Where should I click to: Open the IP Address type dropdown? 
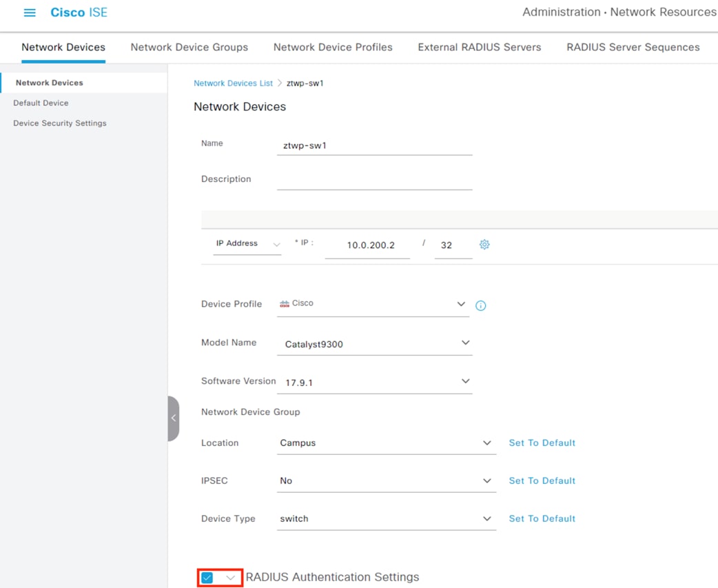247,243
